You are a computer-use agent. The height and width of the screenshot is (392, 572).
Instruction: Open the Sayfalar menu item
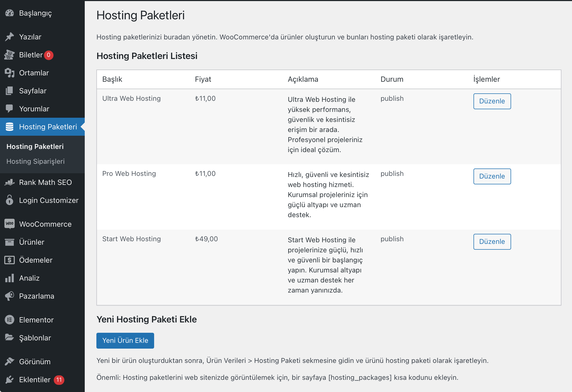coord(42,91)
